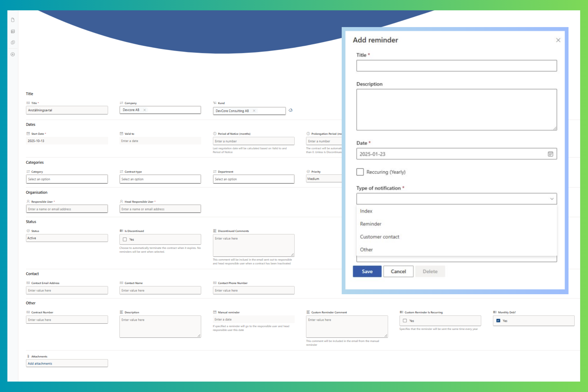The image size is (588, 392).
Task: Collapse the Type of notification dropdown
Action: coord(552,199)
